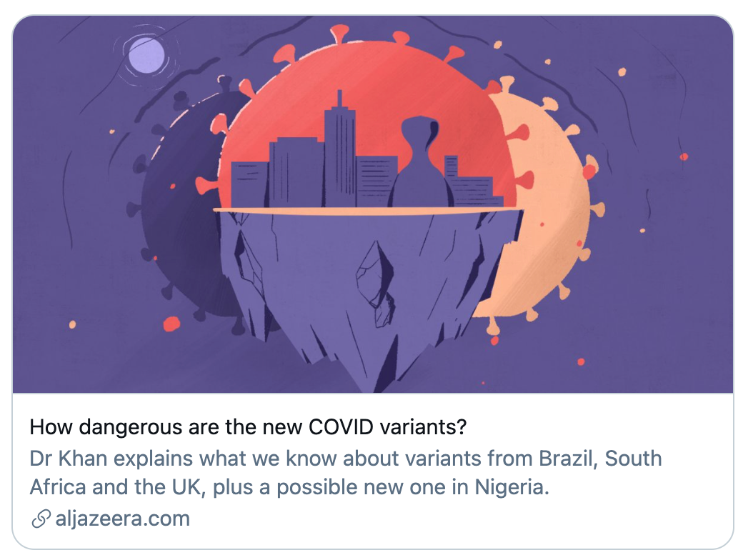Click the description starting "Dr Khan explains"
This screenshot has width=743, height=560.
[x=345, y=473]
